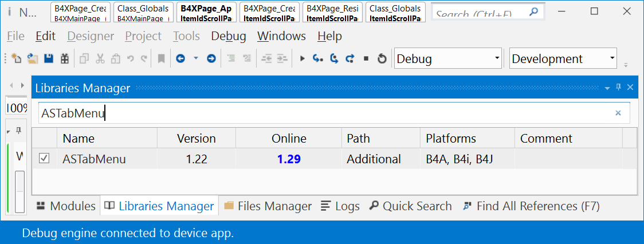Image resolution: width=644 pixels, height=244 pixels.
Task: Click the Run (play) toolbar icon
Action: [x=303, y=58]
